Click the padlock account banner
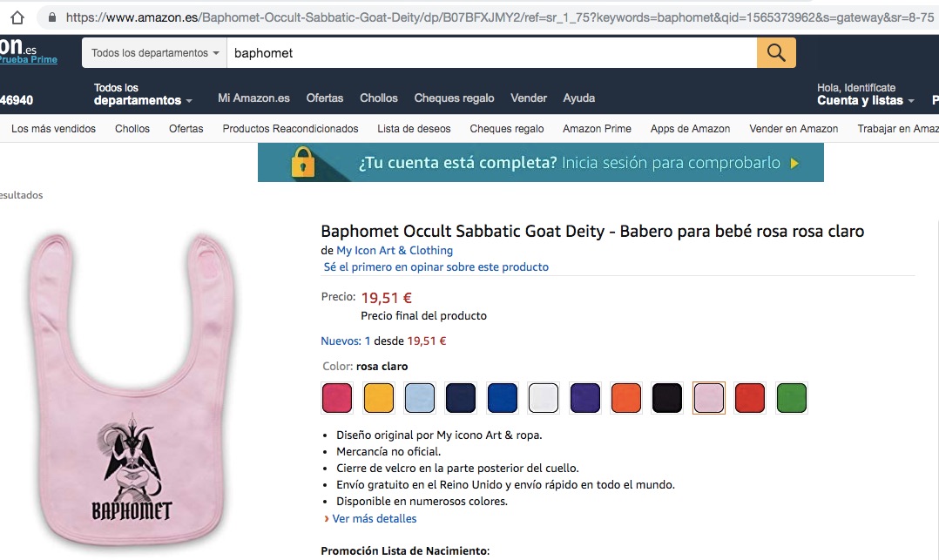The width and height of the screenshot is (939, 560). [x=540, y=163]
